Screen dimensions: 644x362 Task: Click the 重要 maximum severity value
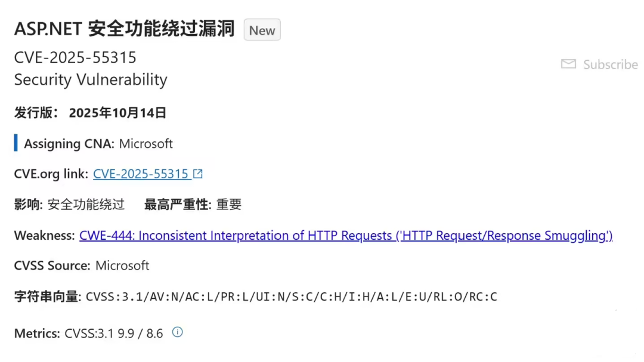(x=229, y=204)
